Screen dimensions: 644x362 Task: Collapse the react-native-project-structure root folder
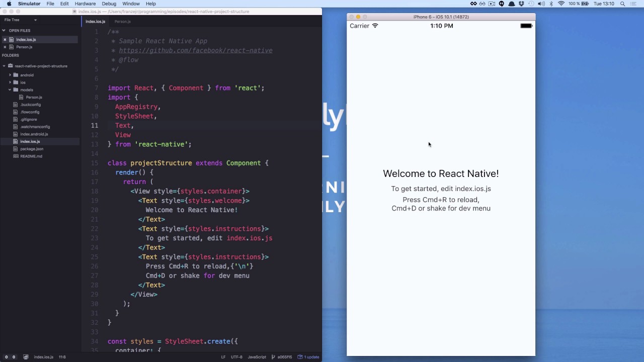(4, 66)
